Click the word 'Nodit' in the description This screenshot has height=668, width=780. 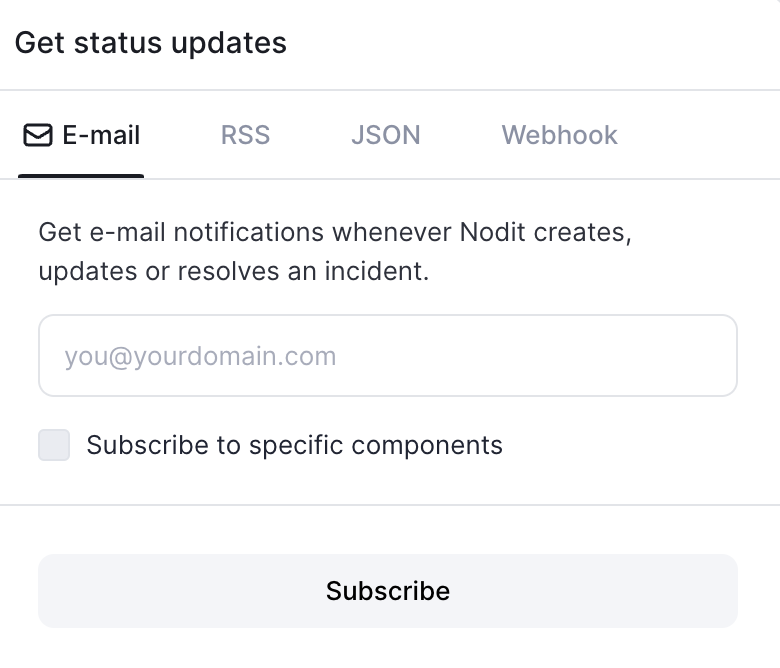[x=492, y=232]
